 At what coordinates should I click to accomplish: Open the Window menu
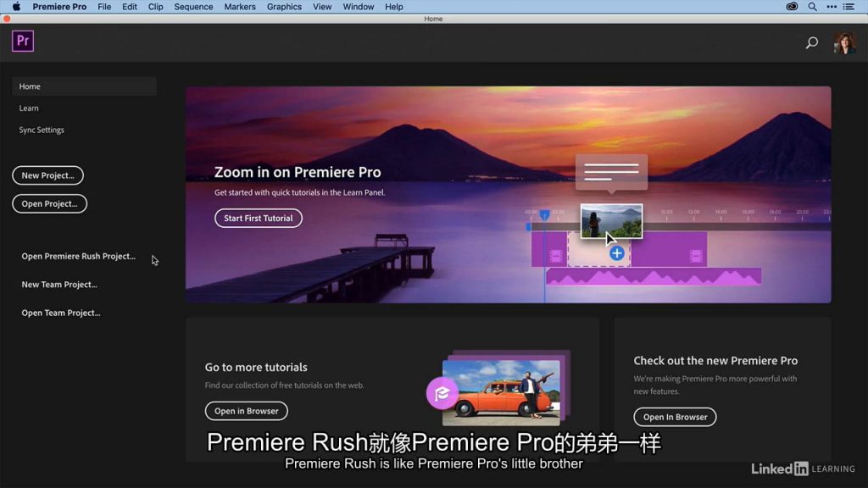pos(359,7)
